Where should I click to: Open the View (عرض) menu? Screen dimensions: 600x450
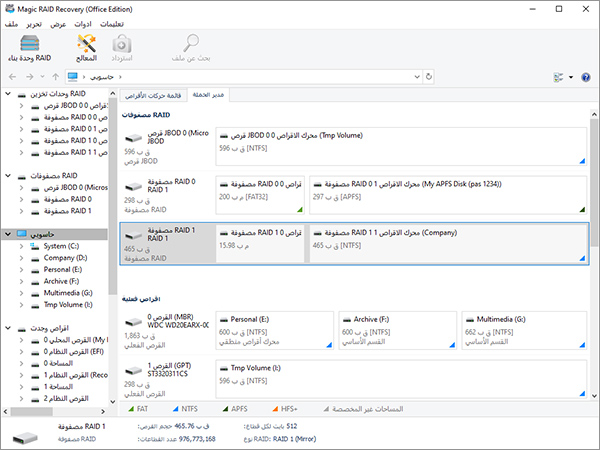click(x=58, y=24)
